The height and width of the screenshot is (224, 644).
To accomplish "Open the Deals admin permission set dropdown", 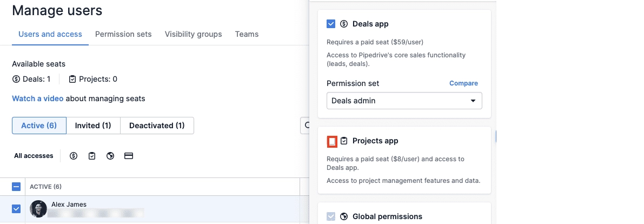I will point(404,101).
